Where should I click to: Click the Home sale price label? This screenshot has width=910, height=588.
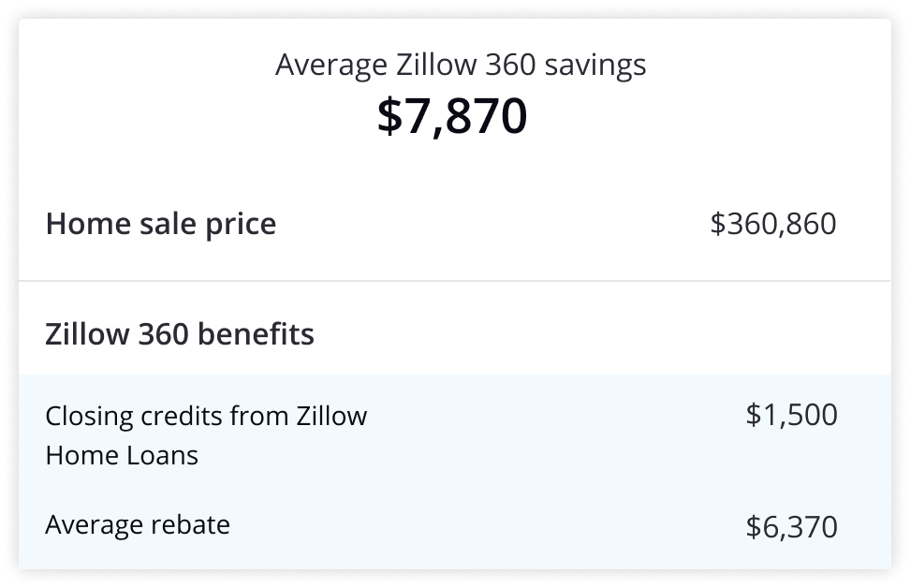point(161,224)
